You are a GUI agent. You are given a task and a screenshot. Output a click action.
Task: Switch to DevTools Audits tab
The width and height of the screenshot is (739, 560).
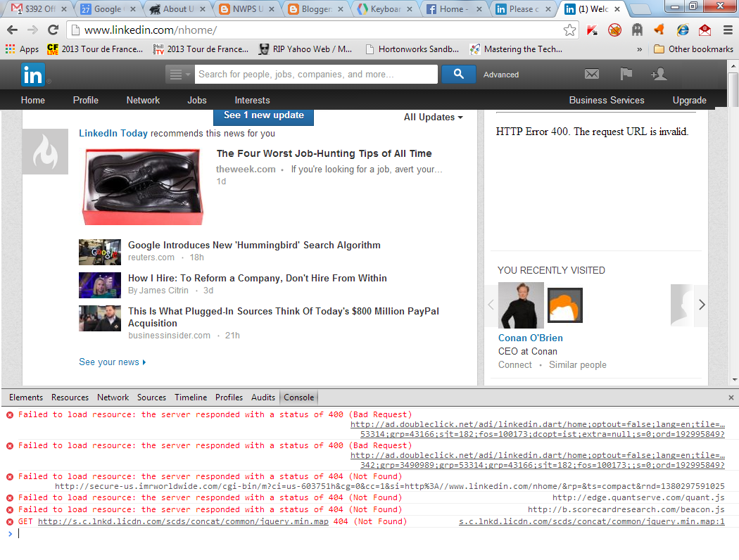click(x=263, y=397)
